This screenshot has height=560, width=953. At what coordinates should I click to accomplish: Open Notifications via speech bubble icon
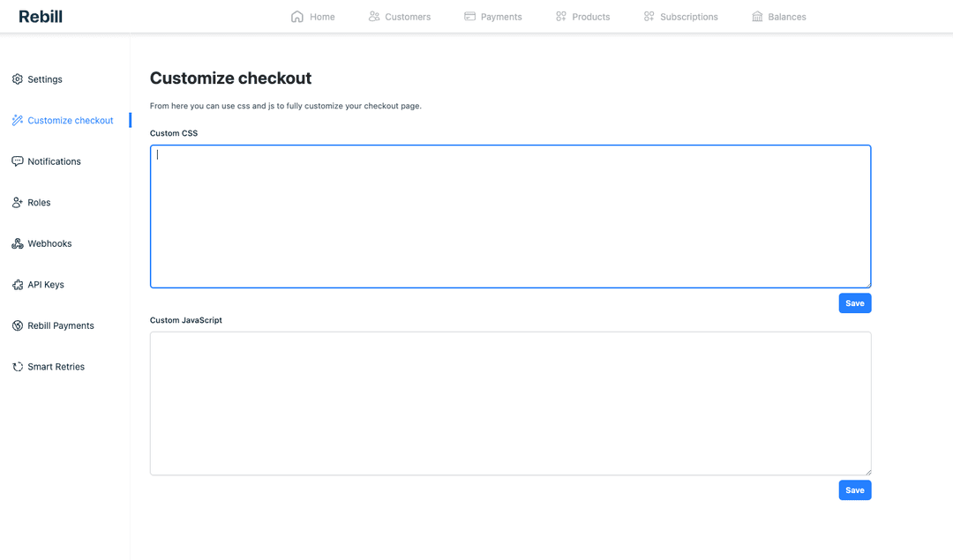point(17,161)
